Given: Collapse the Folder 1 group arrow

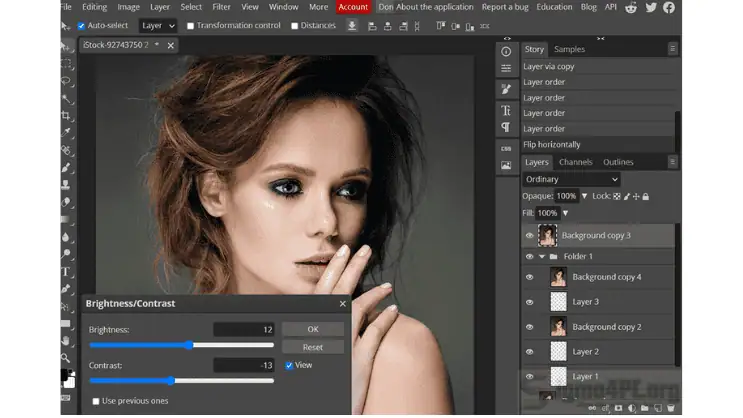Looking at the screenshot, I should pyautogui.click(x=542, y=256).
